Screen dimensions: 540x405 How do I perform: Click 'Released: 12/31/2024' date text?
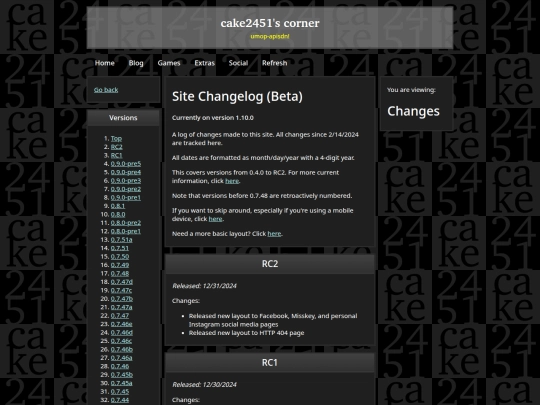(205, 286)
